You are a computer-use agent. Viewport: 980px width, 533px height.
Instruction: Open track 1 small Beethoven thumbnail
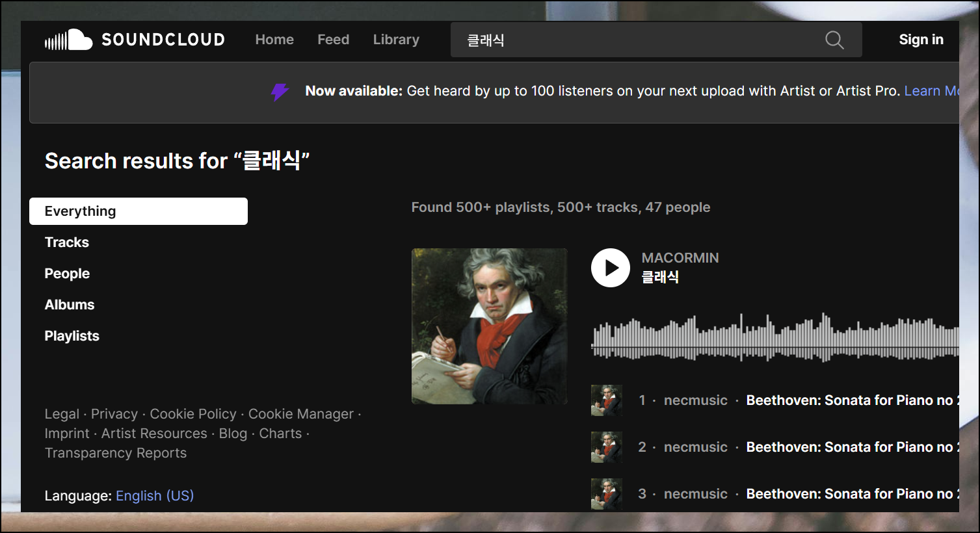607,400
